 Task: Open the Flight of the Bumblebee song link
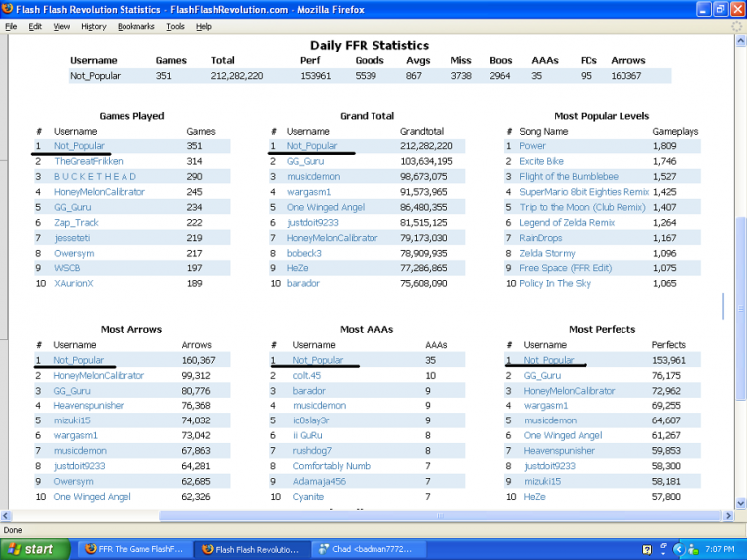(x=569, y=176)
